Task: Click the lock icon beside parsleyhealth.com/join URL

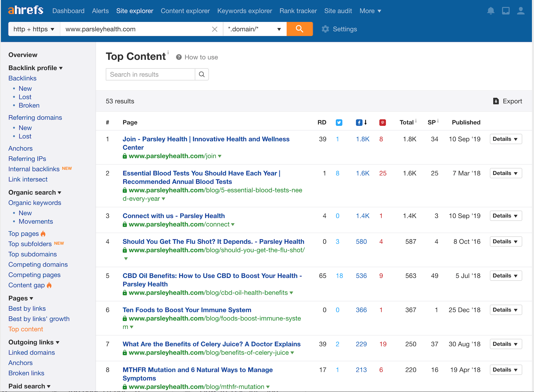Action: [125, 156]
